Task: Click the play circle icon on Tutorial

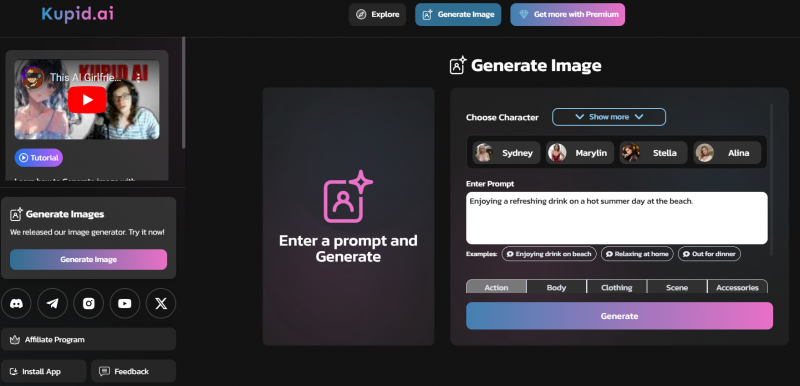Action: point(23,158)
